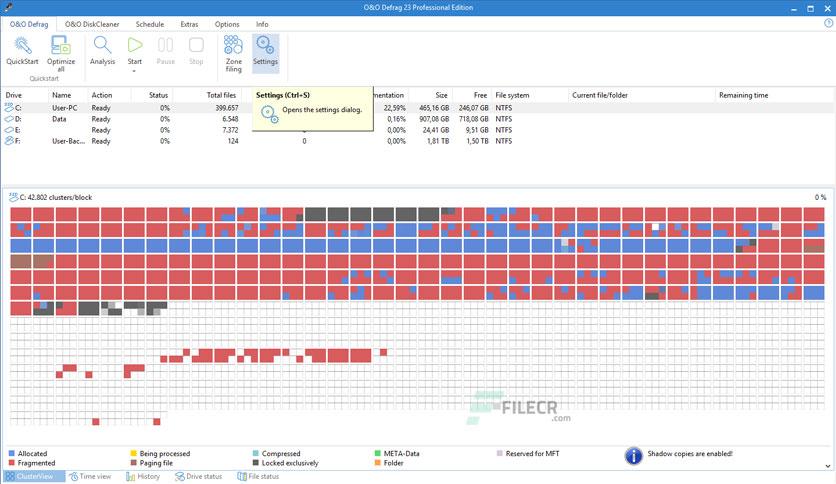Click the Paging file brown swatch

tap(133, 463)
